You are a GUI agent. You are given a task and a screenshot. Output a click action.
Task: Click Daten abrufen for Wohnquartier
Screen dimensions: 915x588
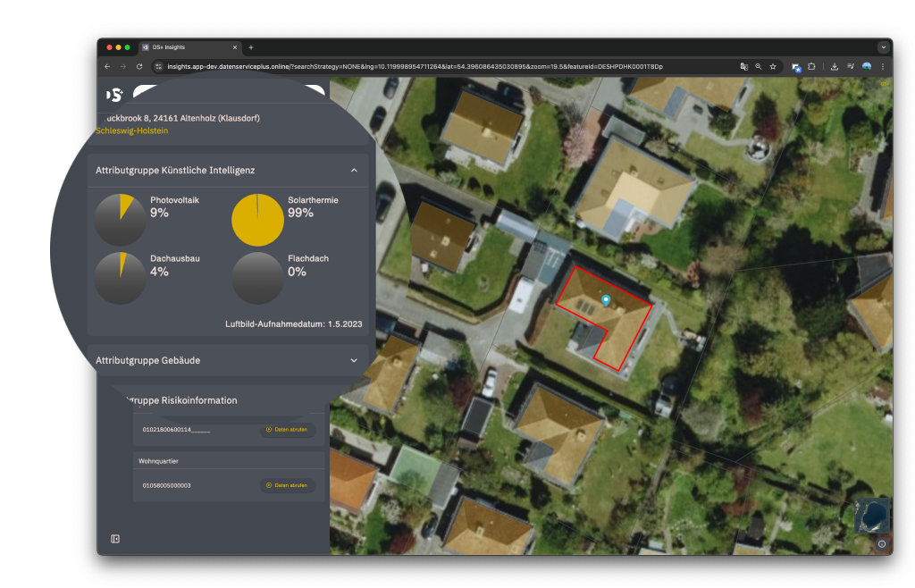pyautogui.click(x=288, y=485)
